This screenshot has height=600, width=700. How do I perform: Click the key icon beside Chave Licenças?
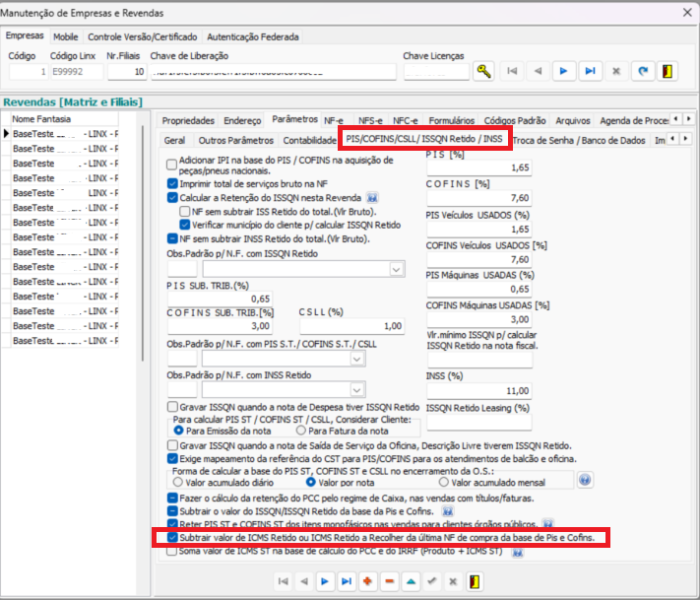[483, 71]
